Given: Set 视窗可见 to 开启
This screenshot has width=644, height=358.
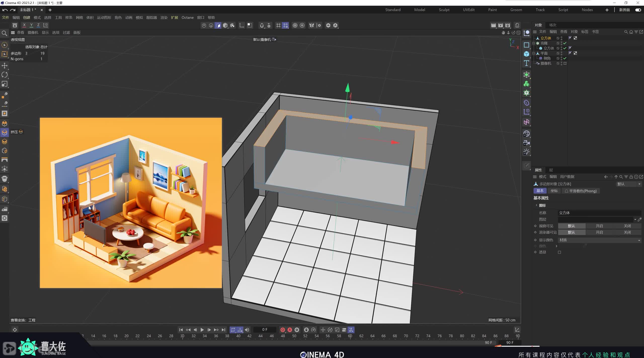Looking at the screenshot, I should [599, 226].
